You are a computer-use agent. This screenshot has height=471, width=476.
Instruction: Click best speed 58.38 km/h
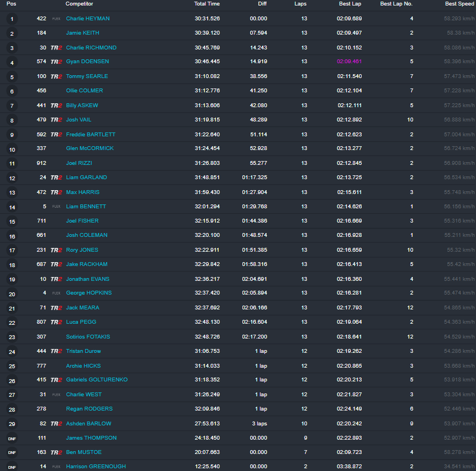pyautogui.click(x=461, y=33)
